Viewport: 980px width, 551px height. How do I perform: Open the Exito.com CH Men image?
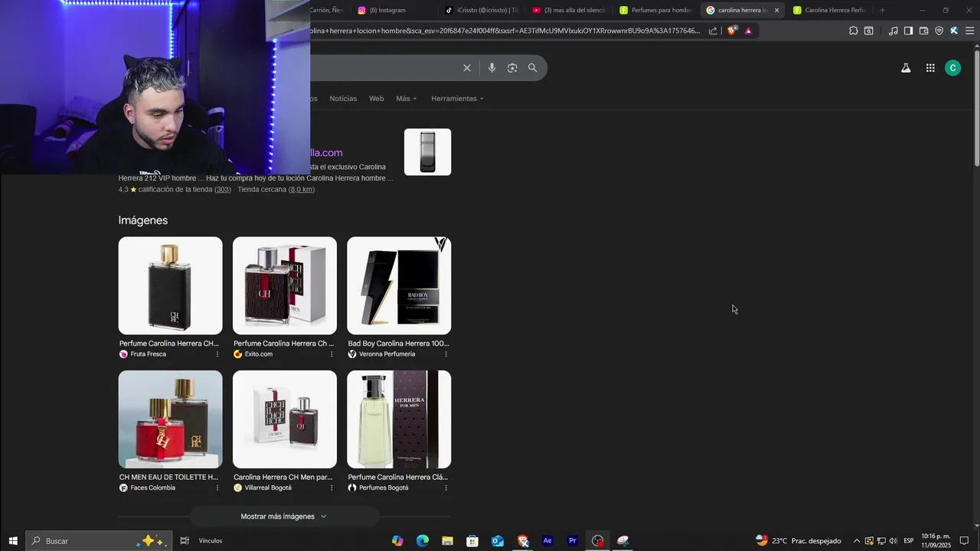(285, 285)
